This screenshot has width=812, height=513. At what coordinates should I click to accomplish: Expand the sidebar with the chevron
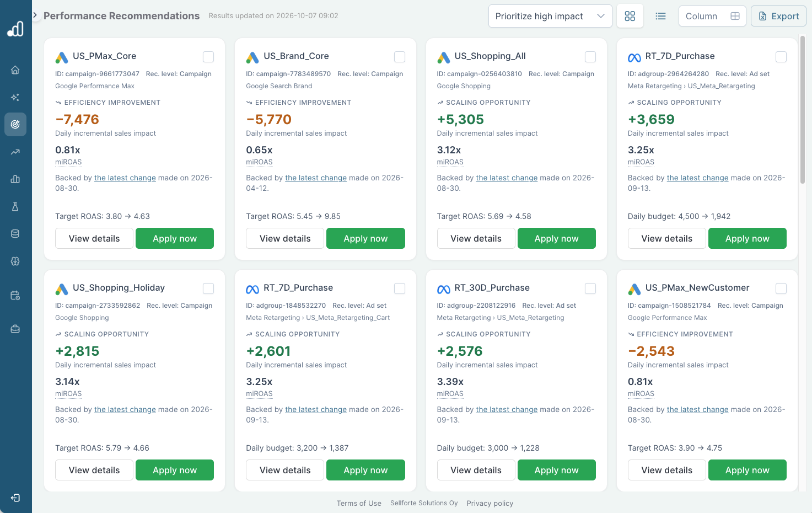35,15
